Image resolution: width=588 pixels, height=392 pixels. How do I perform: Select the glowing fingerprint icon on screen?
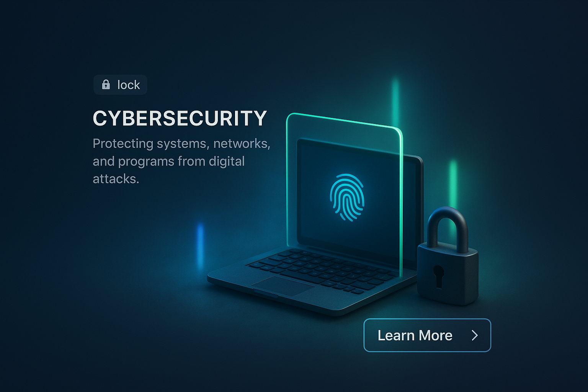point(347,197)
